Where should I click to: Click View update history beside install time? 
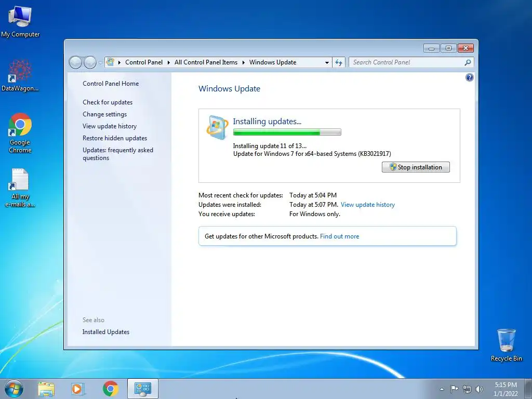[368, 205]
